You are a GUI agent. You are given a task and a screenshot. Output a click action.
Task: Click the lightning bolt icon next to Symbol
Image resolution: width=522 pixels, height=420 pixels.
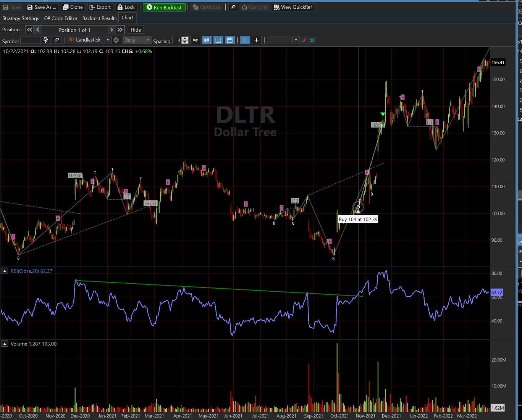(46, 40)
